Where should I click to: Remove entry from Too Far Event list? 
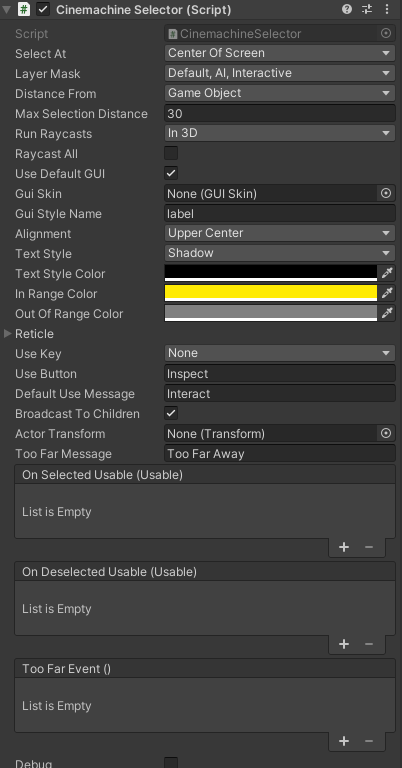coord(369,741)
